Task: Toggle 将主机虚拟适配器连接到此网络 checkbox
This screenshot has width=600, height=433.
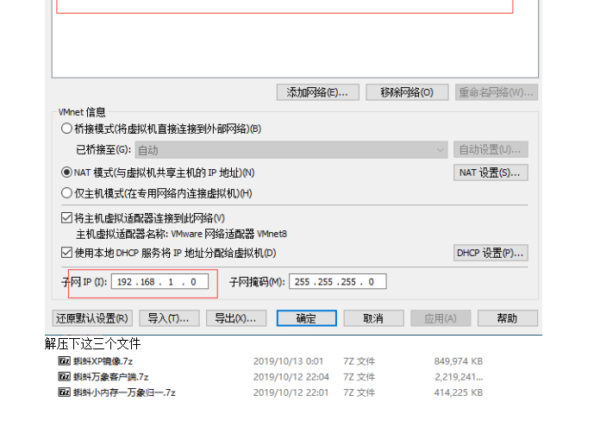Action: [67, 218]
